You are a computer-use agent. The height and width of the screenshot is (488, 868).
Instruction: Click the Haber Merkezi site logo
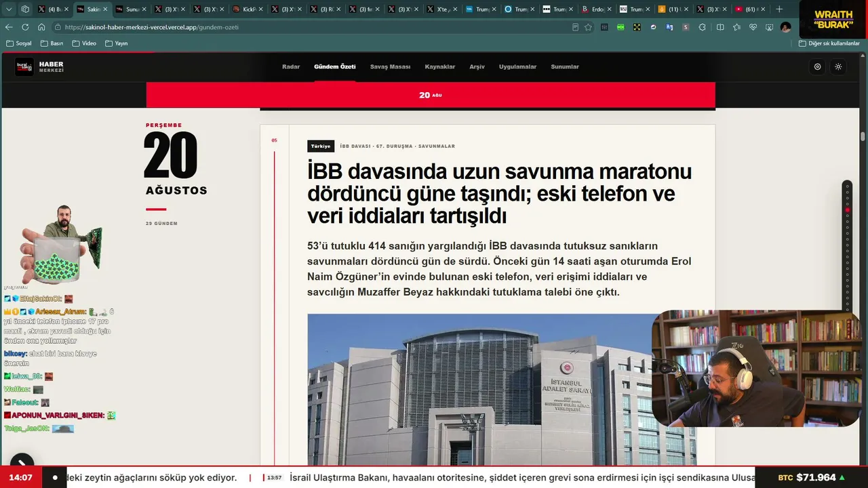coord(39,66)
